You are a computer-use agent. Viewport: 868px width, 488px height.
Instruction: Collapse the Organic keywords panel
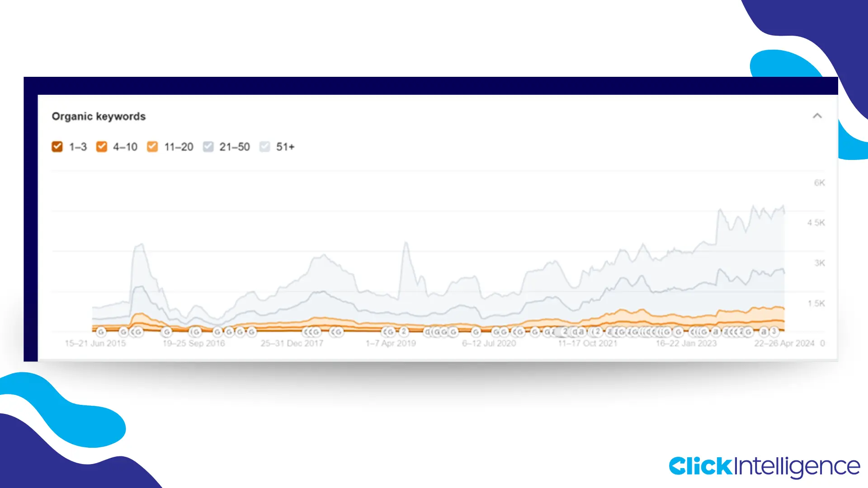click(817, 116)
